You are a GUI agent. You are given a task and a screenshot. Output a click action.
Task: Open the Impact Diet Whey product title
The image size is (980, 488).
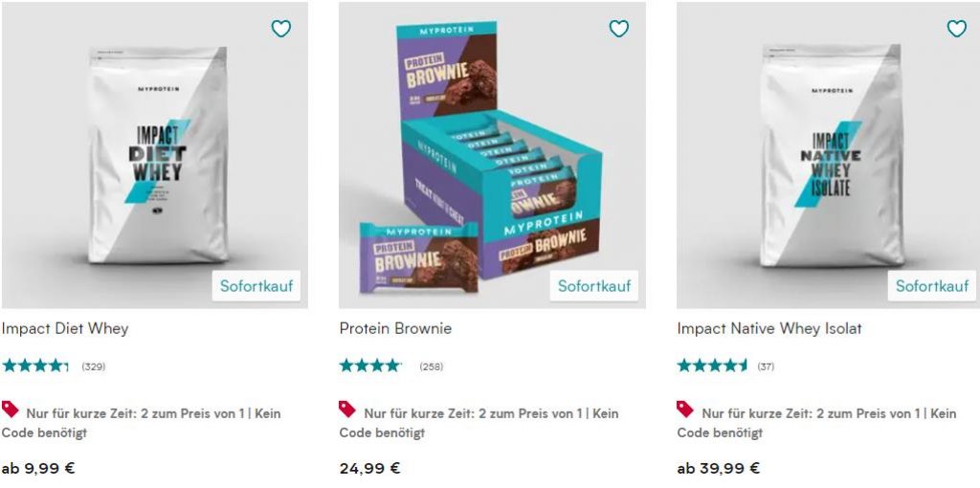(x=65, y=328)
